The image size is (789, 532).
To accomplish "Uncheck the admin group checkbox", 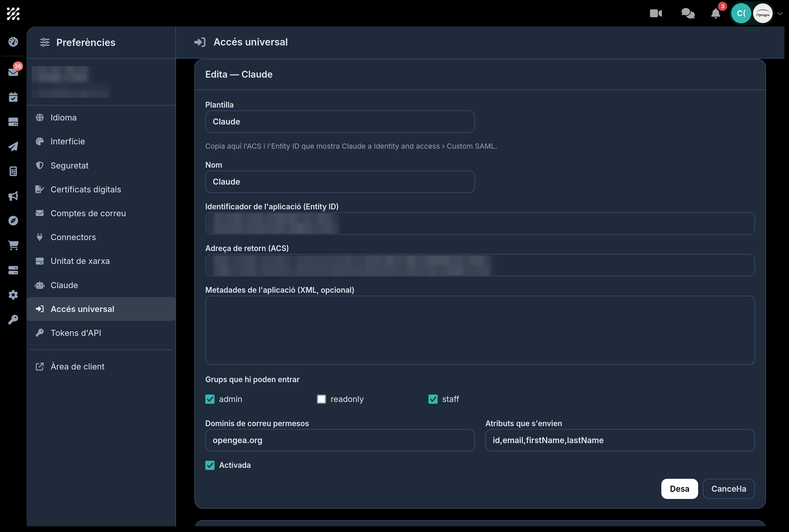I will (210, 399).
